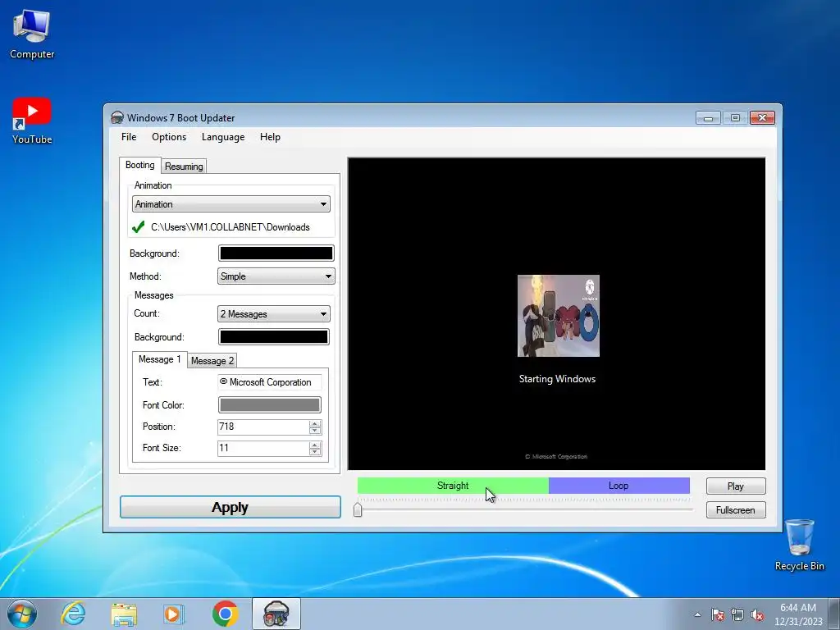The height and width of the screenshot is (630, 840).
Task: Maximize the Boot Updater window
Action: (735, 117)
